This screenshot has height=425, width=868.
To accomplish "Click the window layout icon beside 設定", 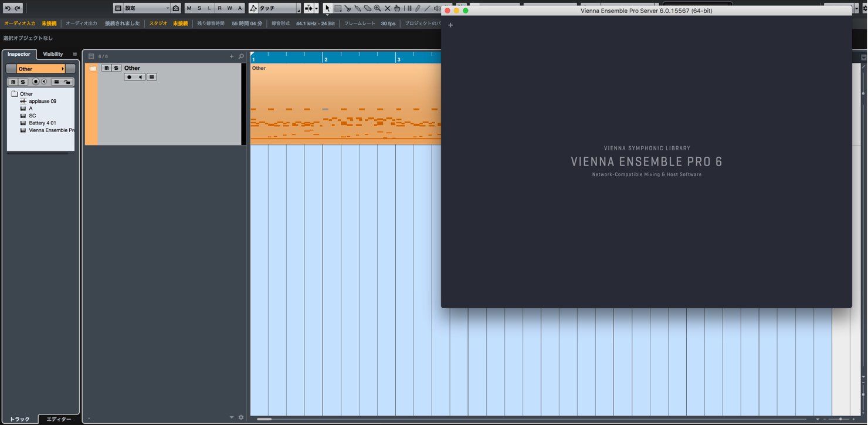I will [x=118, y=8].
